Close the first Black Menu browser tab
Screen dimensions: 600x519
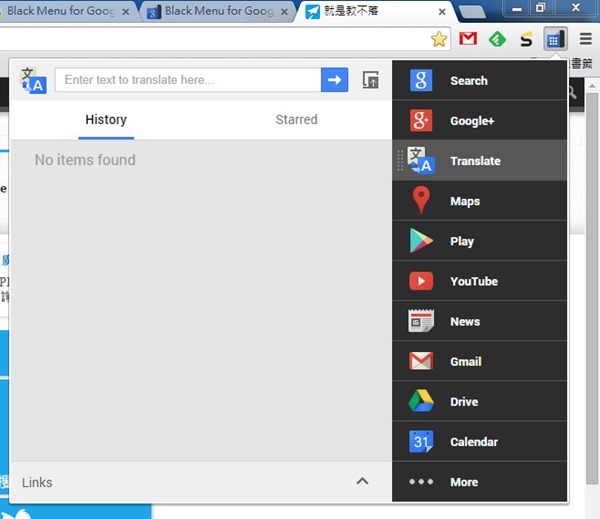pos(126,12)
